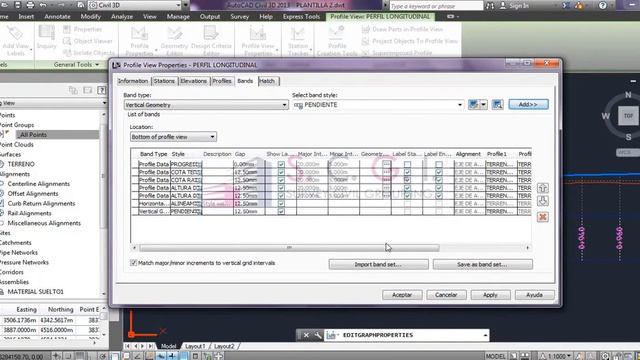
Task: Click the edit band style icon
Action: coord(473,104)
